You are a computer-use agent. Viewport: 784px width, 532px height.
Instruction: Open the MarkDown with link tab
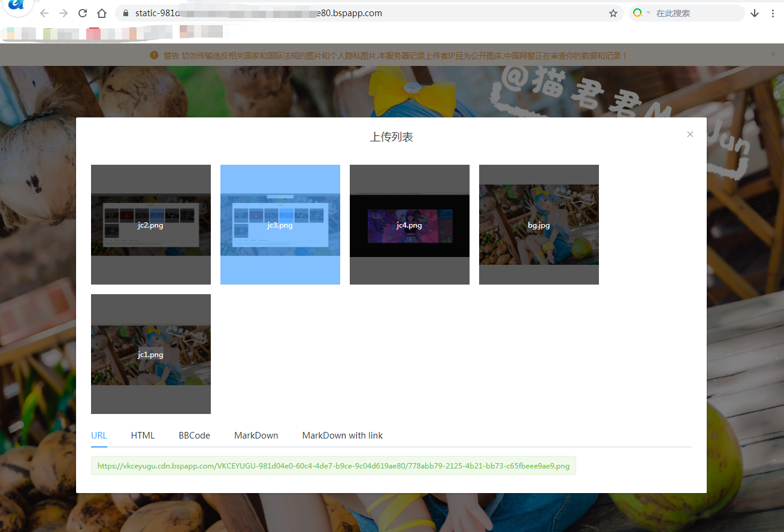tap(343, 436)
